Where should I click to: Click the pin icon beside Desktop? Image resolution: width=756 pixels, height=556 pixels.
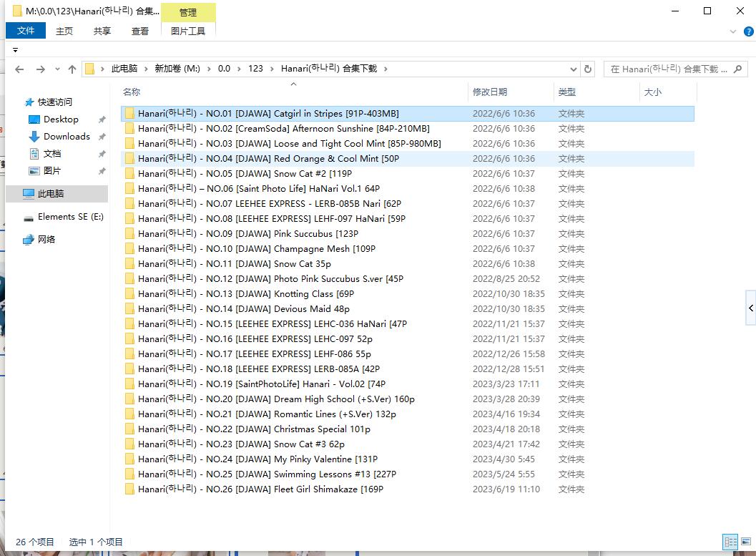tap(102, 120)
